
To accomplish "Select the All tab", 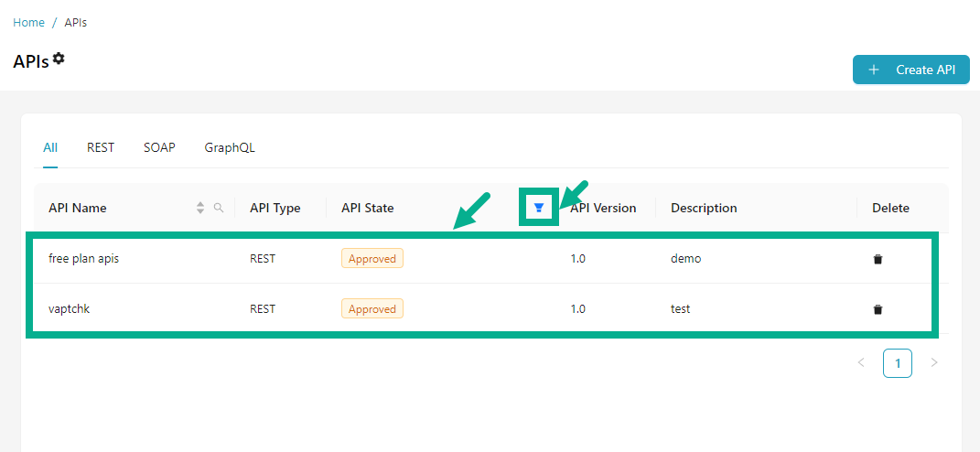I will [x=50, y=147].
